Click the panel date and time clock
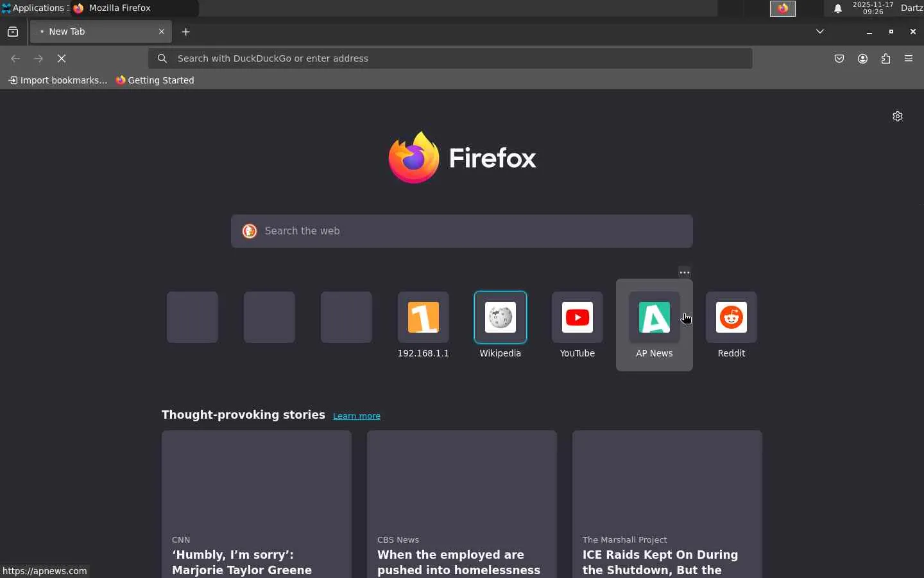The width and height of the screenshot is (924, 578). (873, 8)
